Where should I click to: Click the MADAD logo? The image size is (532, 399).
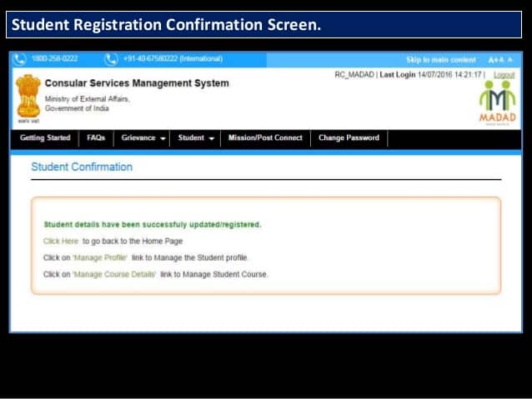[497, 103]
